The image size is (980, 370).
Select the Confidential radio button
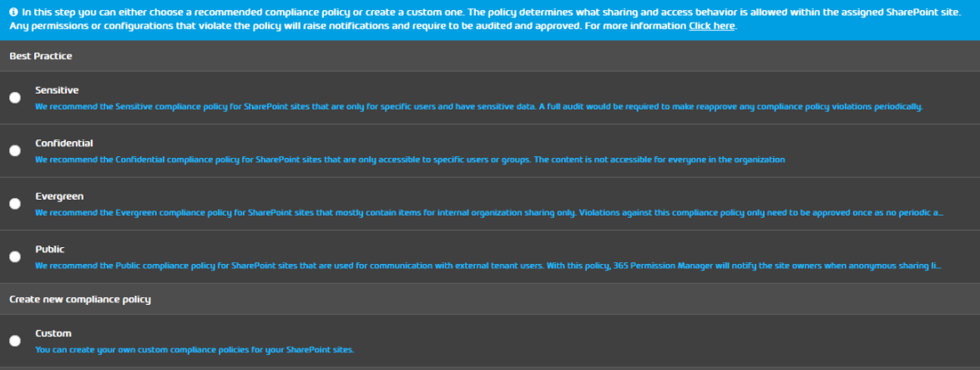pyautogui.click(x=15, y=150)
